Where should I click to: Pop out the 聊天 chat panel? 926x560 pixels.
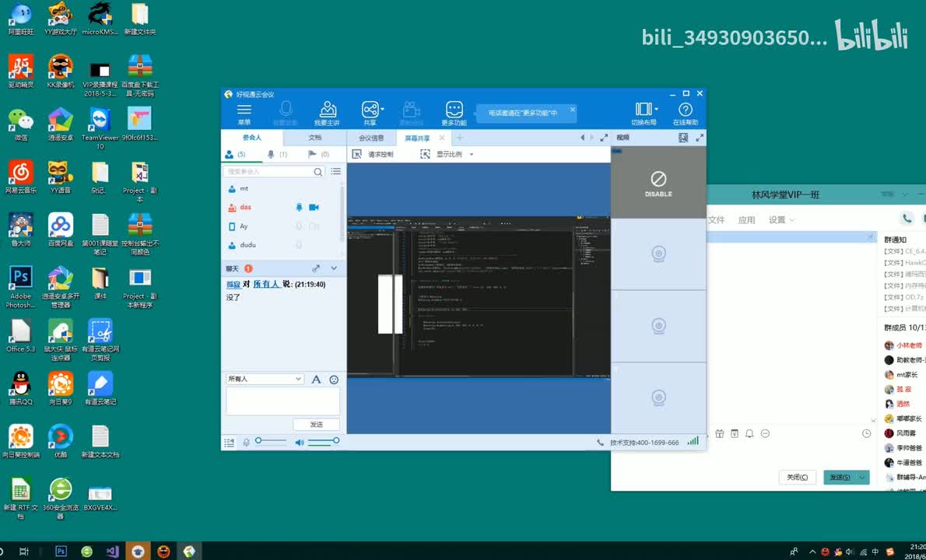[316, 268]
